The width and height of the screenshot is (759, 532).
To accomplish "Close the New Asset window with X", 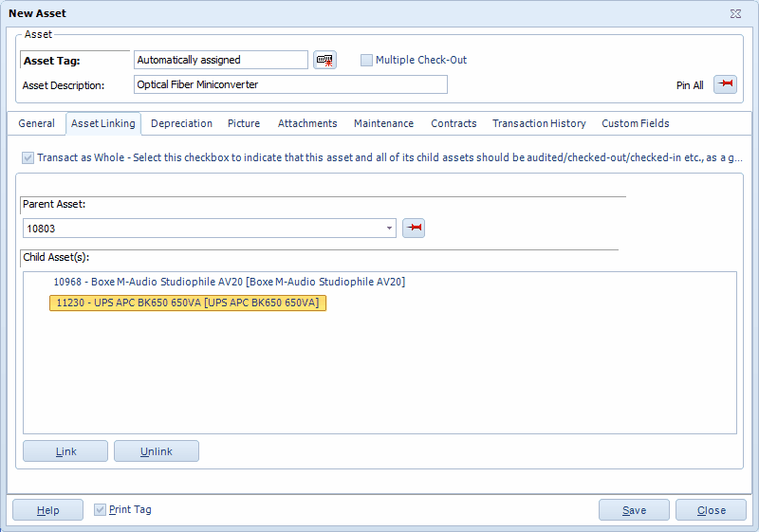I will 735,13.
